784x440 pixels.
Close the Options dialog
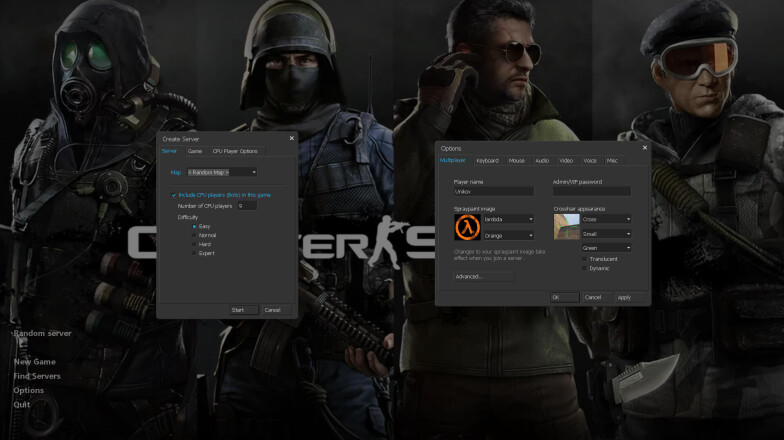click(x=644, y=148)
